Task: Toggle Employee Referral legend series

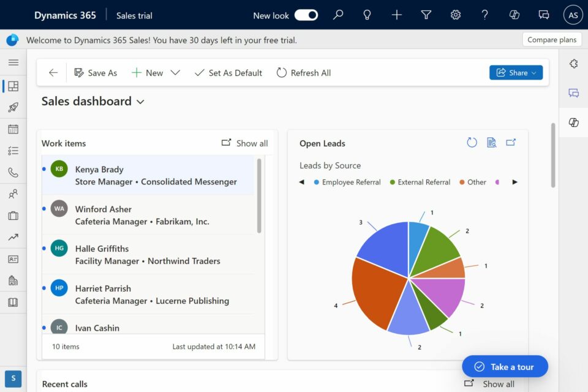Action: tap(346, 183)
